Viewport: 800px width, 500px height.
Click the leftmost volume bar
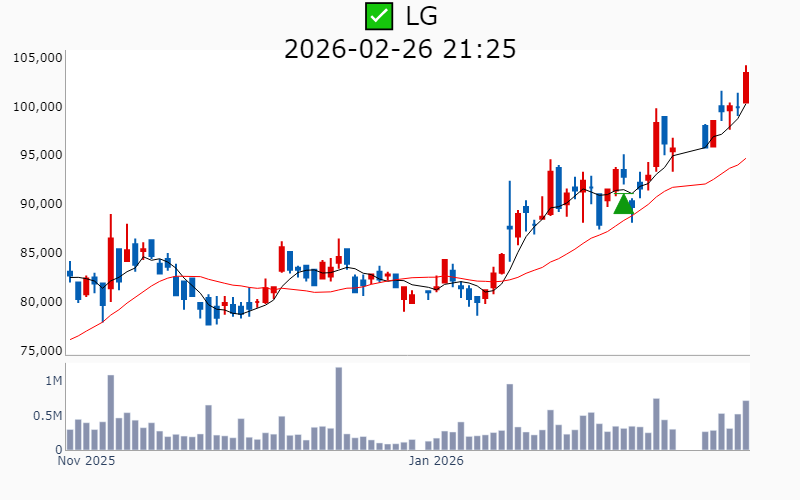coord(70,440)
